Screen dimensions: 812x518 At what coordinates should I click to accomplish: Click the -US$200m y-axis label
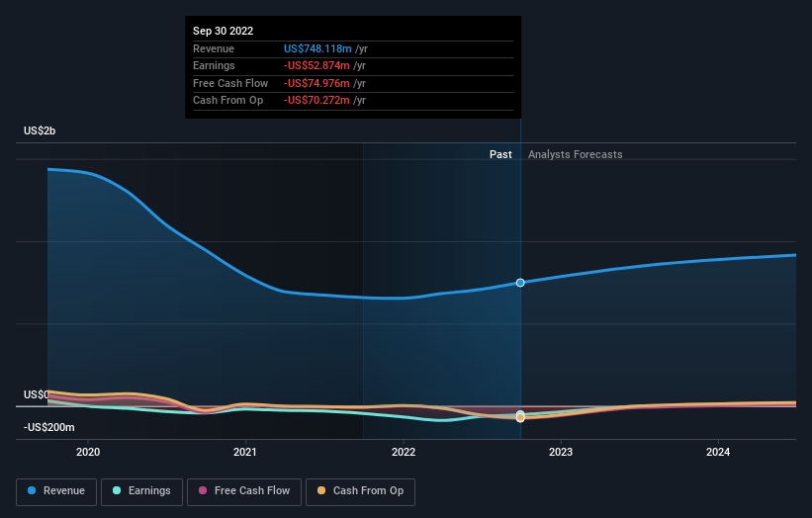(x=49, y=427)
